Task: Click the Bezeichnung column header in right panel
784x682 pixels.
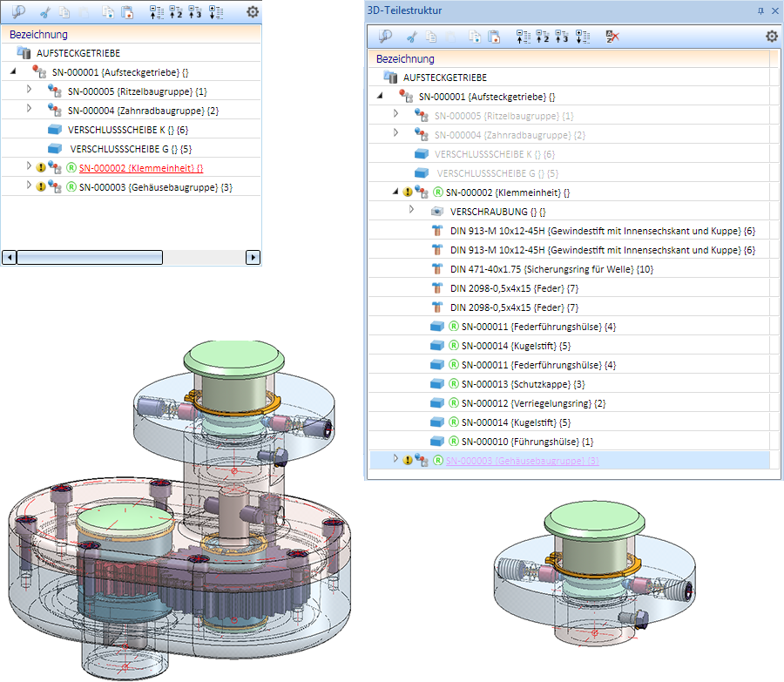Action: 405,59
